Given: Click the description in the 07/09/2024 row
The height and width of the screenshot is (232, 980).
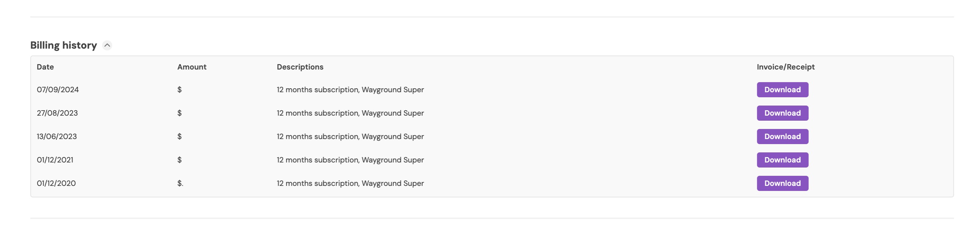Looking at the screenshot, I should [350, 90].
